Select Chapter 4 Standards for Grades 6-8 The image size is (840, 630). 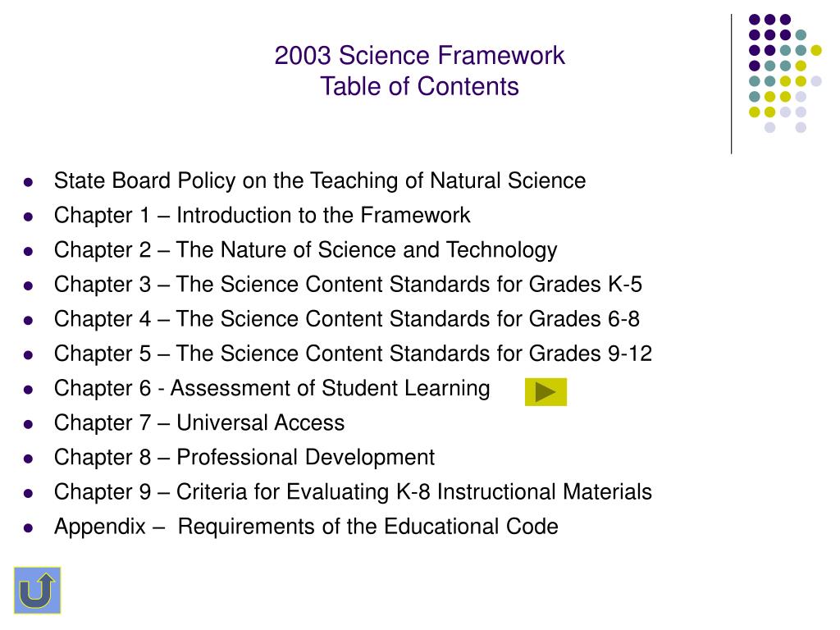(x=347, y=319)
